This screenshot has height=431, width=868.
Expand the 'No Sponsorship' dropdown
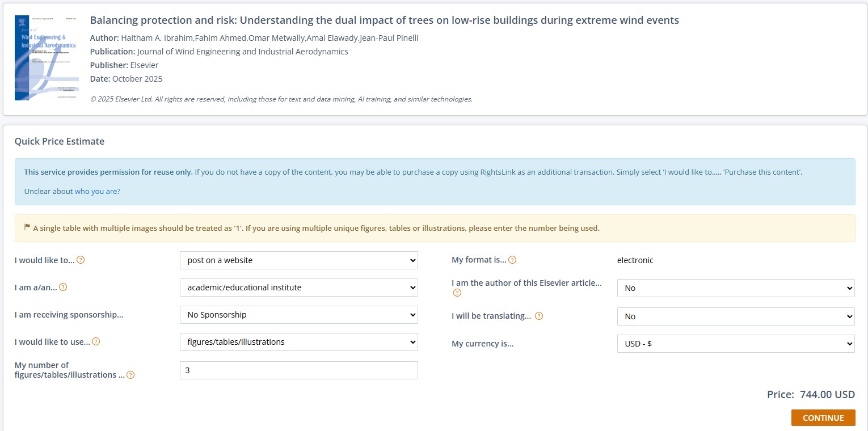(x=298, y=315)
